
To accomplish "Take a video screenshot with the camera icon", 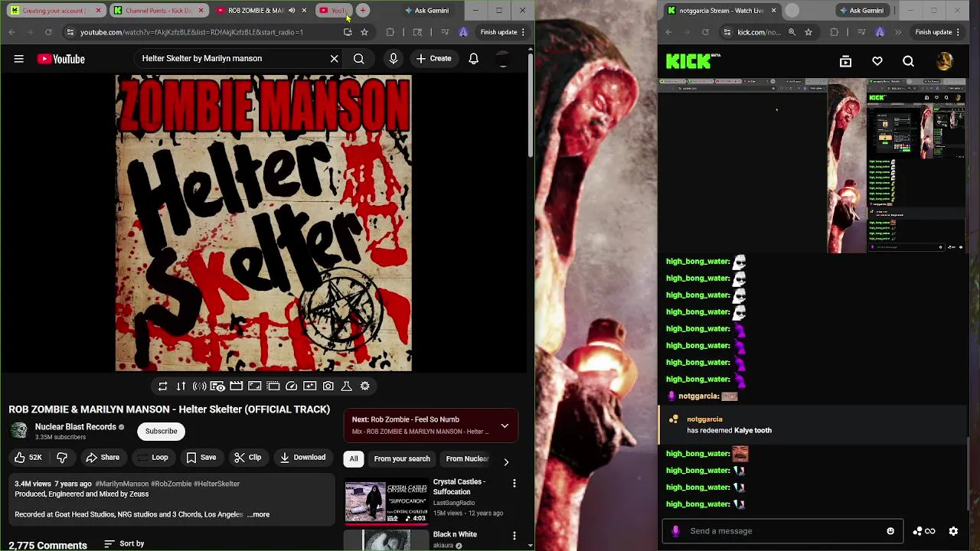I will point(328,386).
